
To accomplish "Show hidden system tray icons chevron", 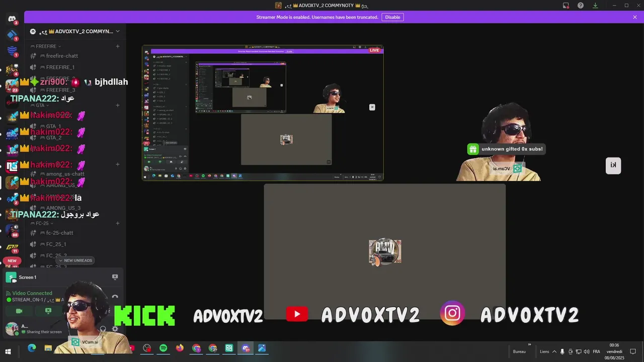I will (554, 351).
